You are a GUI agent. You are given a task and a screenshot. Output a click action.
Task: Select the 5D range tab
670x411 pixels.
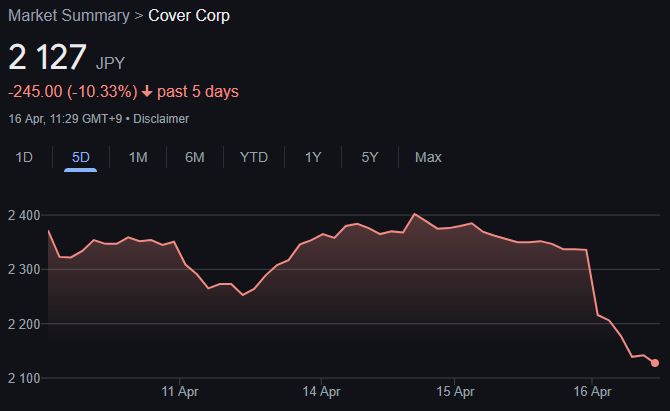tap(80, 157)
